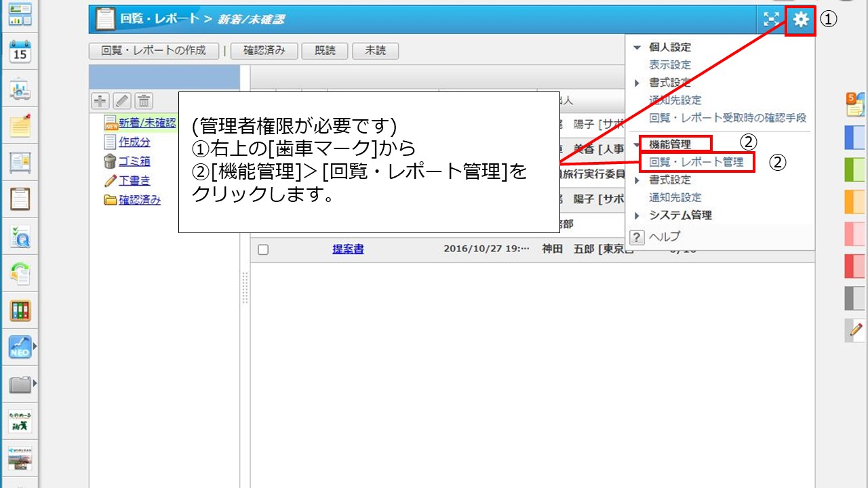
Task: Open the green circular arrow document icon
Action: point(20,273)
